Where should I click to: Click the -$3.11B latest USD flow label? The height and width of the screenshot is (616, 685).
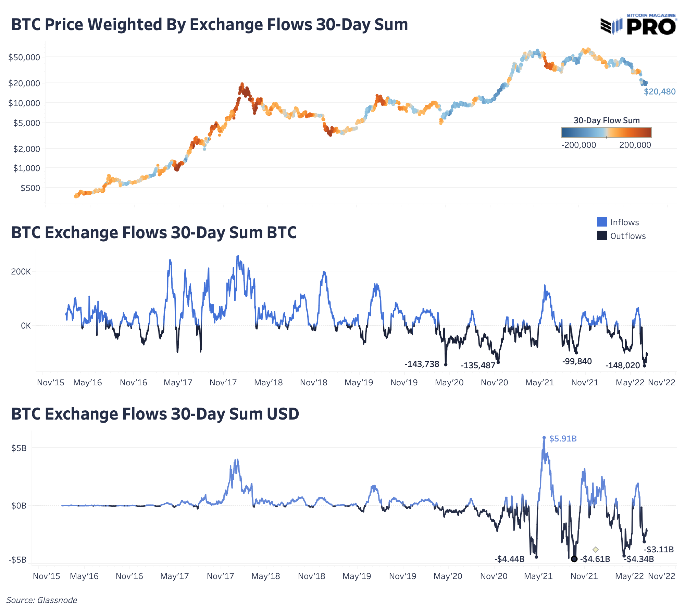(659, 550)
